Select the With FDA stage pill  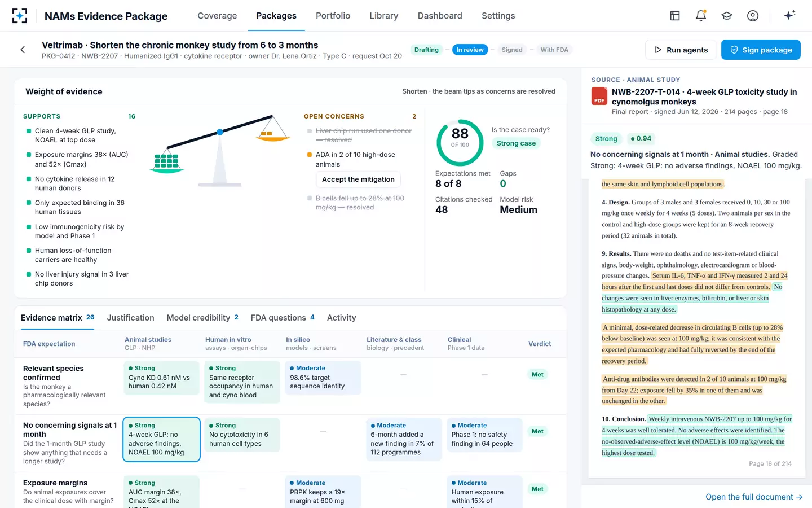(x=554, y=50)
